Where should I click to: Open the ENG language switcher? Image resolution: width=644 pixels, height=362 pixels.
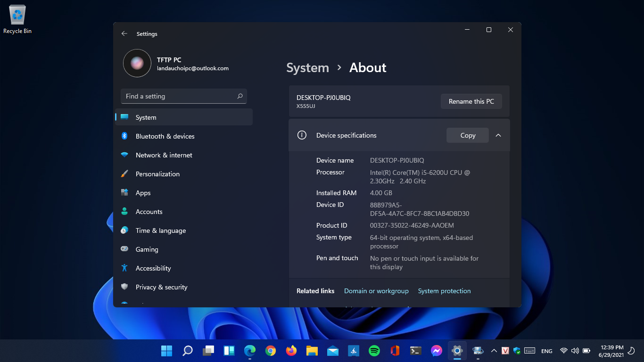547,351
